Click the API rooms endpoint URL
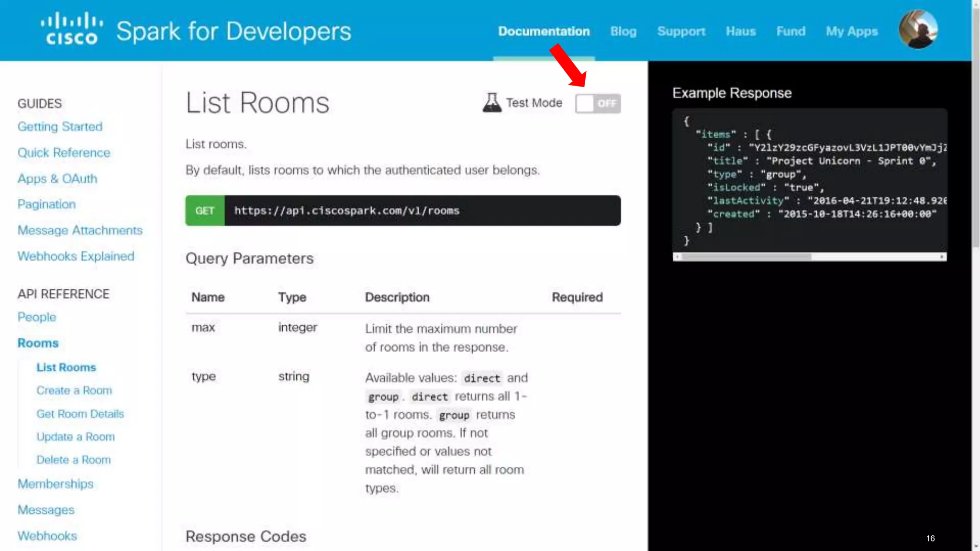The width and height of the screenshot is (980, 551). pos(346,210)
